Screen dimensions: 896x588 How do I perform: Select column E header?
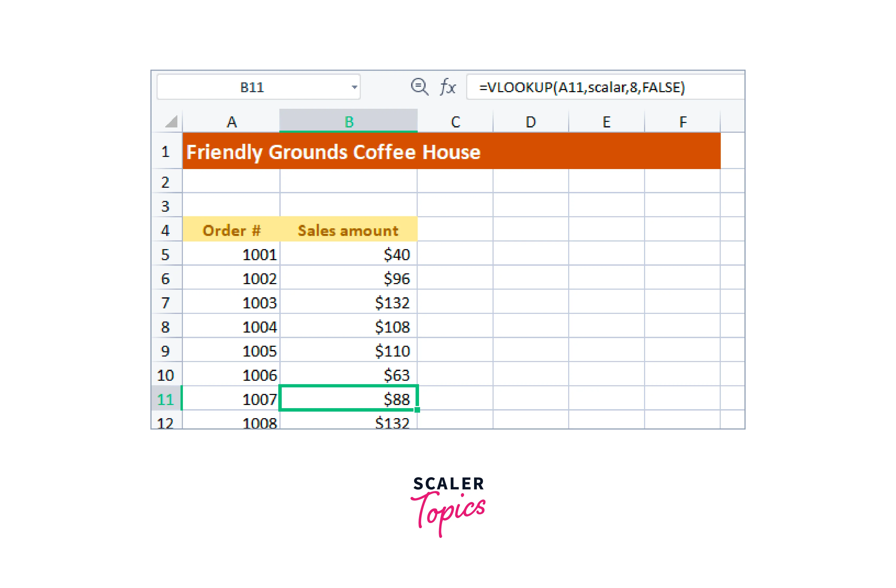tap(606, 121)
